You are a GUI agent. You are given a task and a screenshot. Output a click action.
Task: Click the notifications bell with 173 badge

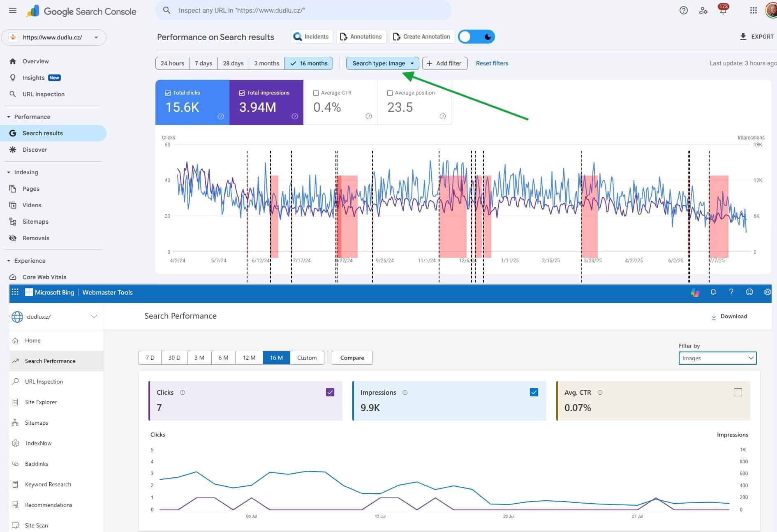(x=723, y=11)
